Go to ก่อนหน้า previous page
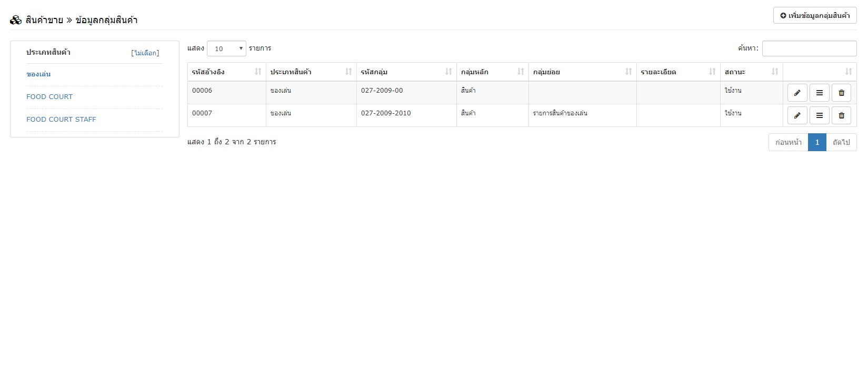This screenshot has height=374, width=868. (789, 142)
